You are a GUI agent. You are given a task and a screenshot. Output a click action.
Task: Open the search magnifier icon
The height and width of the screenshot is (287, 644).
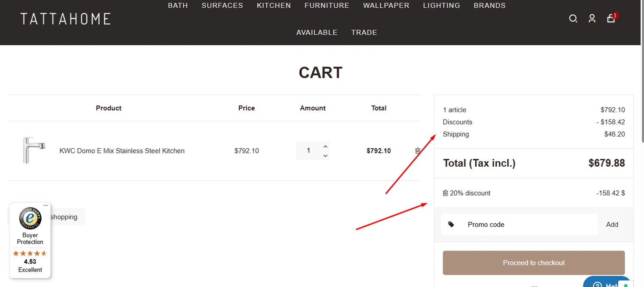click(573, 18)
